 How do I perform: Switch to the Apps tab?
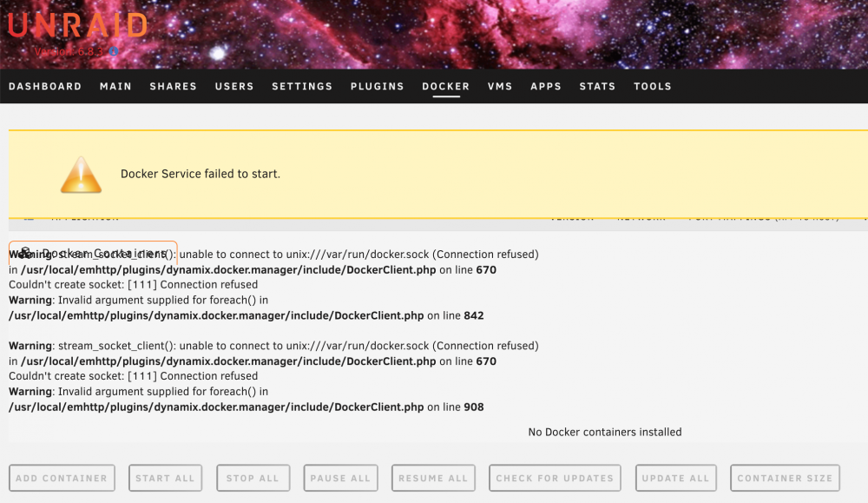click(546, 86)
